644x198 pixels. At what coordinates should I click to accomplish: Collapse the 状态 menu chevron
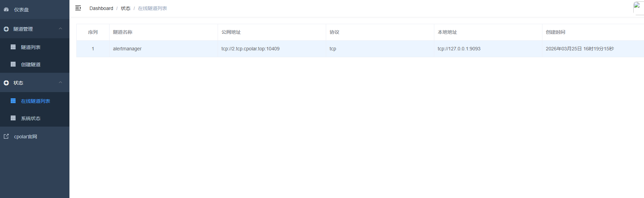(x=60, y=82)
